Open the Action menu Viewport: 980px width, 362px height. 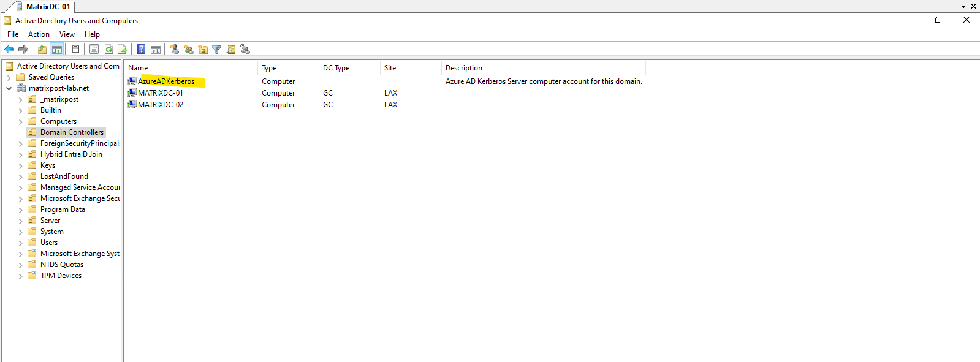click(x=39, y=34)
